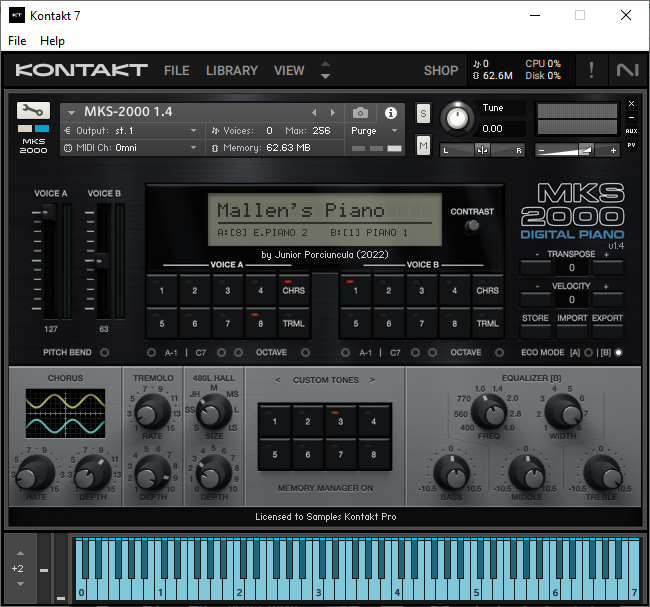
Task: Click the camera snapshot icon
Action: 360,112
